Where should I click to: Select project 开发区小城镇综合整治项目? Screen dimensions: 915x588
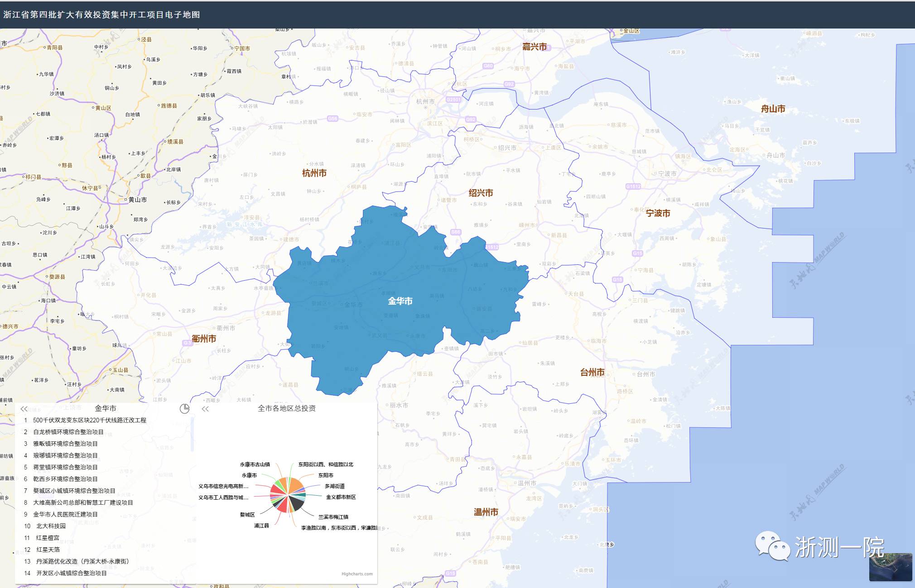pyautogui.click(x=71, y=573)
